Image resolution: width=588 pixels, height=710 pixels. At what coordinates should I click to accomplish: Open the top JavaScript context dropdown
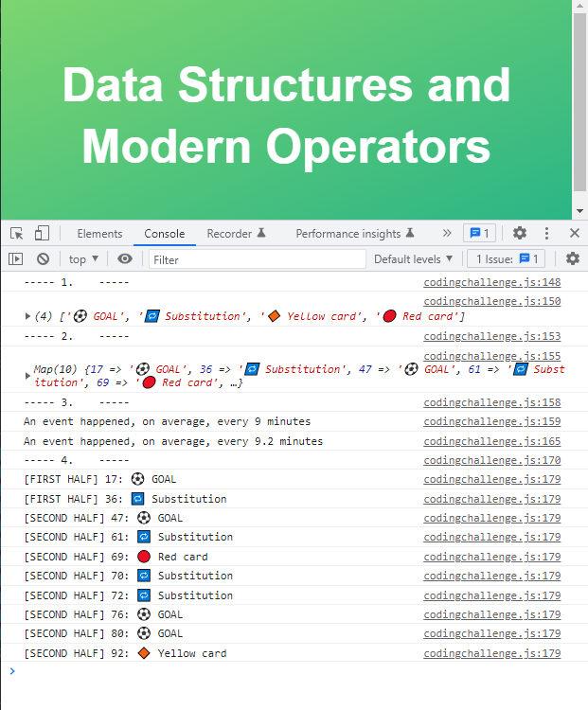[x=83, y=259]
